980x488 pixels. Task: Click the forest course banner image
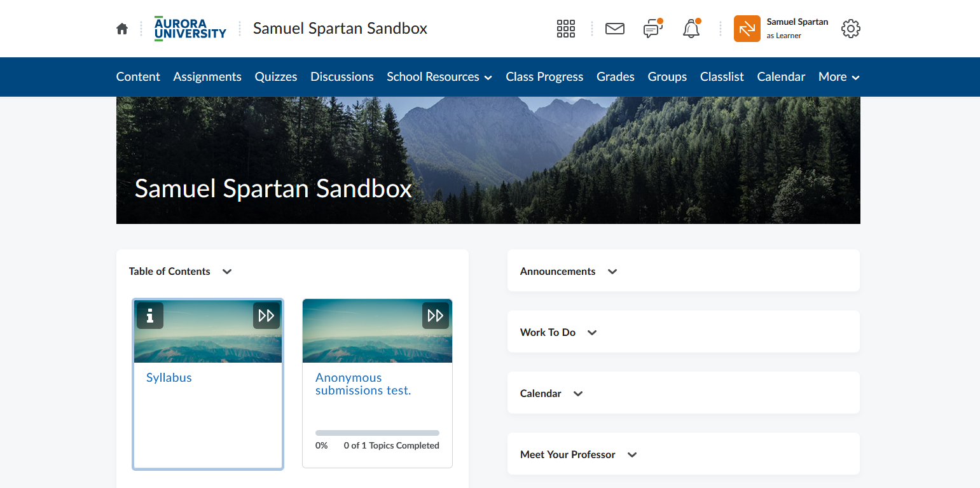tap(488, 160)
